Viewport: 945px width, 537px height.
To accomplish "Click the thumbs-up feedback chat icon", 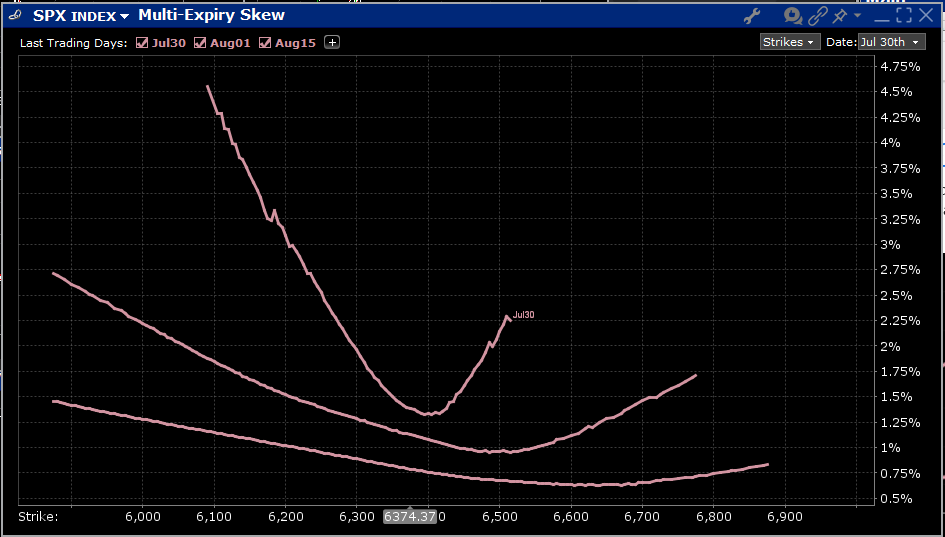I will click(793, 15).
